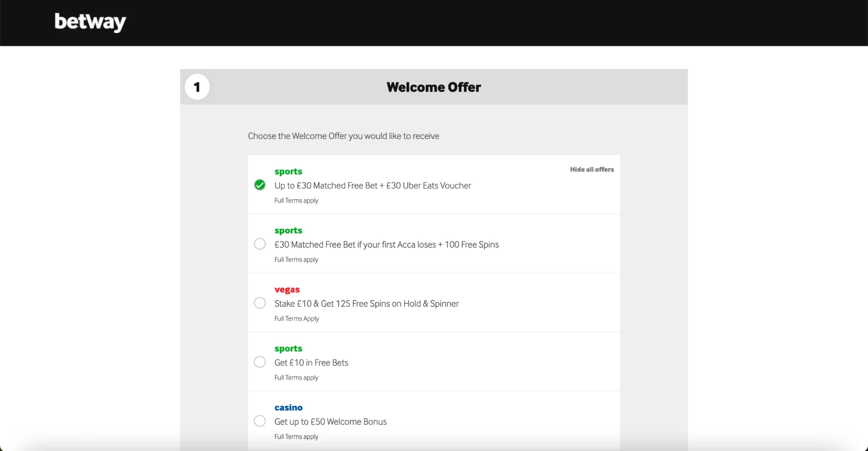868x451 pixels.
Task: Open Full Terms under the Acca offer
Action: [x=296, y=260]
